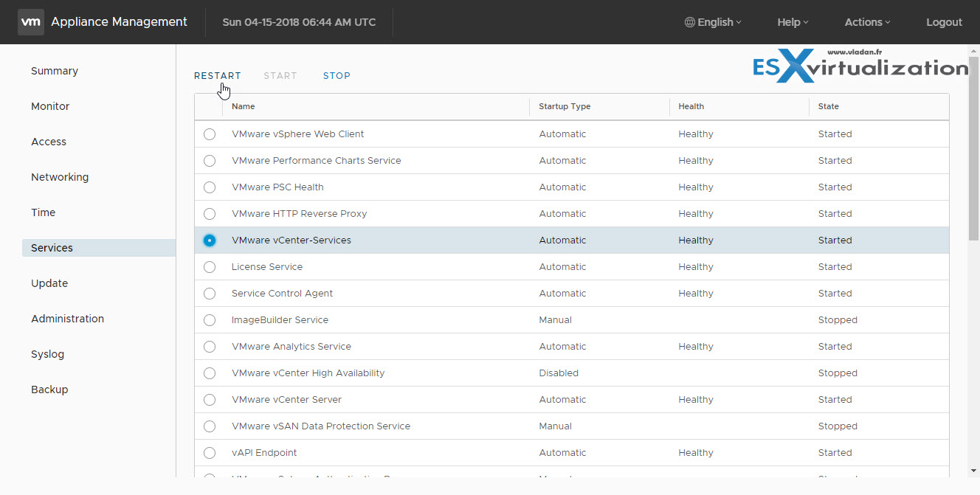Image resolution: width=980 pixels, height=495 pixels.
Task: Click the globe language icon
Action: click(690, 22)
